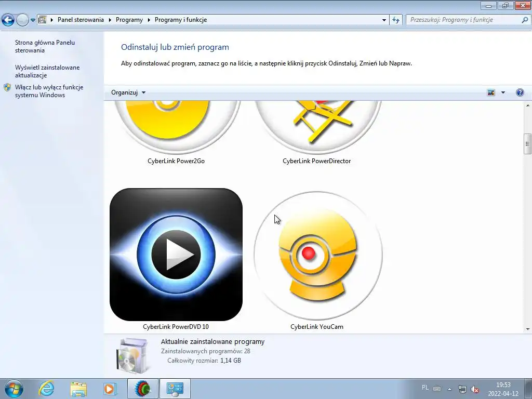This screenshot has height=399, width=532.
Task: Open the Organizuj menu
Action: [128, 92]
